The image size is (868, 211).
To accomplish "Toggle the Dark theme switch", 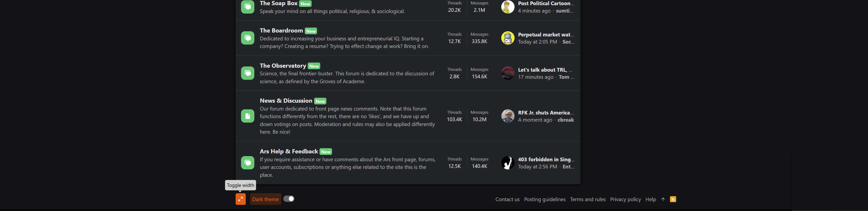I will pos(289,199).
